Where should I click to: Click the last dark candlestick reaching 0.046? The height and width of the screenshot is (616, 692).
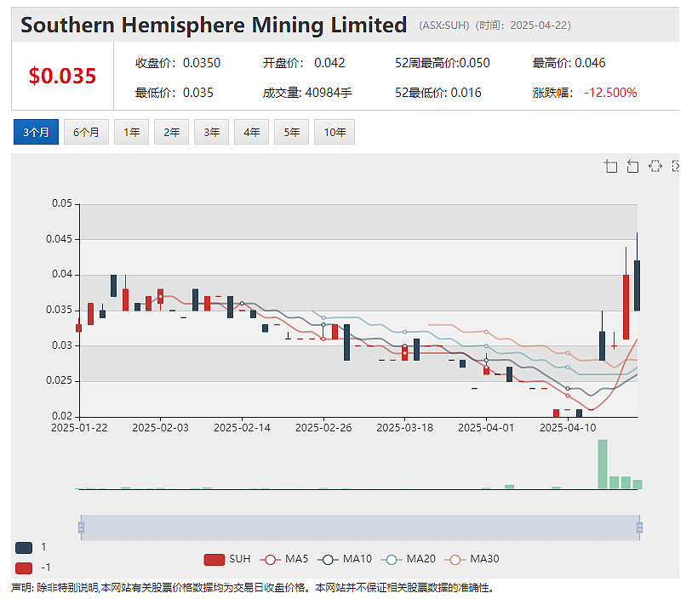point(637,286)
